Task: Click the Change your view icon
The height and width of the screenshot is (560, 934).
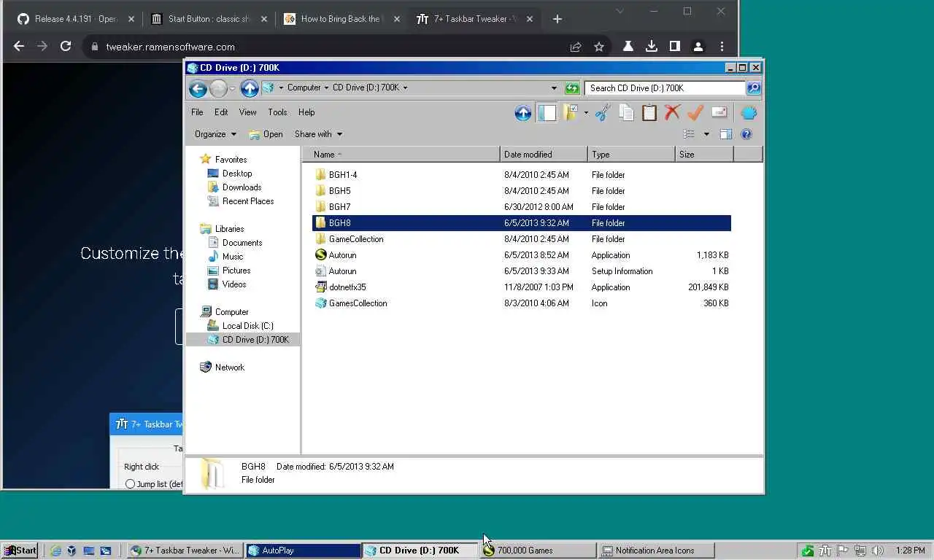Action: click(x=689, y=134)
